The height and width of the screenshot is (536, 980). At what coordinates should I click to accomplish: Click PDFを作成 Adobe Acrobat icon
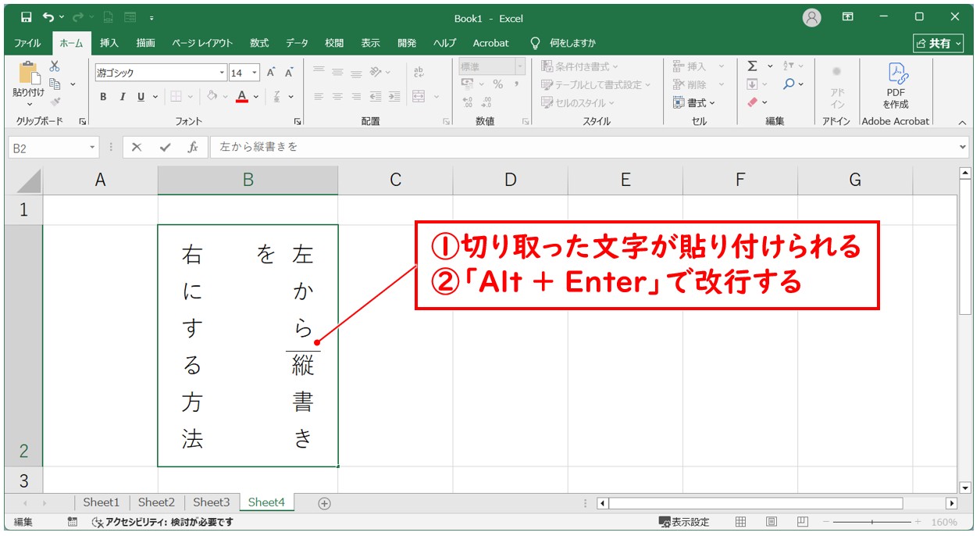point(896,86)
